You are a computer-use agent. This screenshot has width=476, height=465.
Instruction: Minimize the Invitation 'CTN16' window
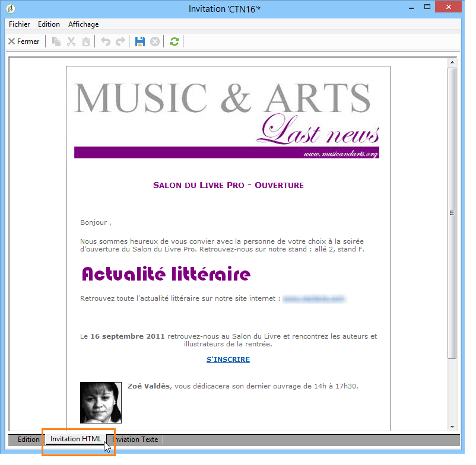click(411, 7)
